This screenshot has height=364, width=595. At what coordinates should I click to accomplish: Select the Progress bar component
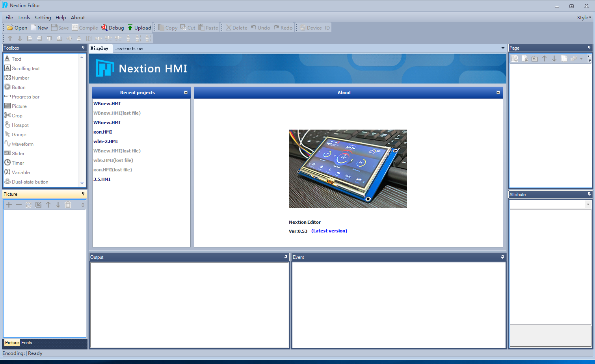(x=22, y=97)
